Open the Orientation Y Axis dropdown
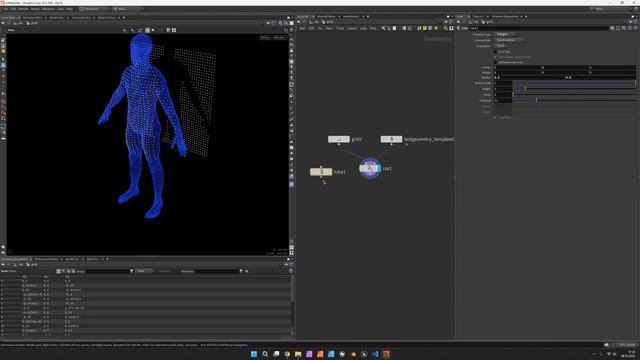The image size is (640, 360). tap(500, 46)
